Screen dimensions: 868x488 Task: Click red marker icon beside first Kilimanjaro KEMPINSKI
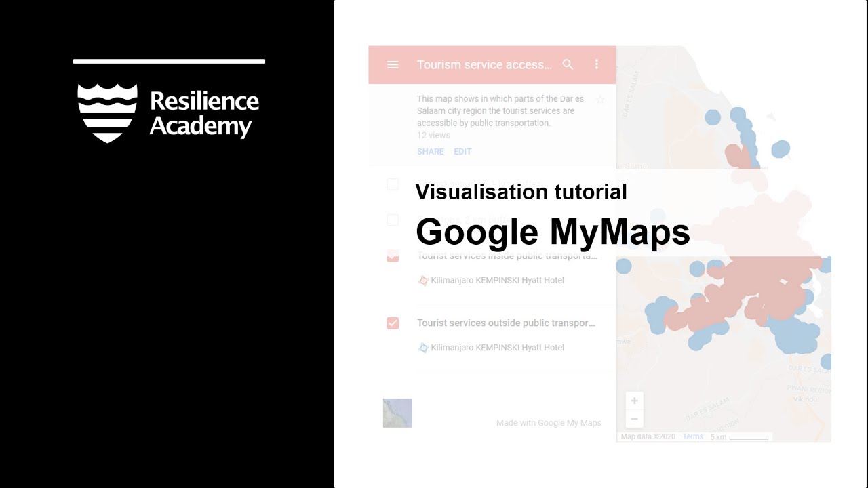[423, 281]
